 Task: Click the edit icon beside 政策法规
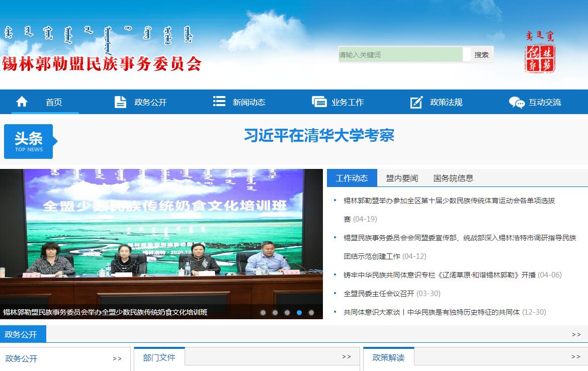[x=416, y=102]
